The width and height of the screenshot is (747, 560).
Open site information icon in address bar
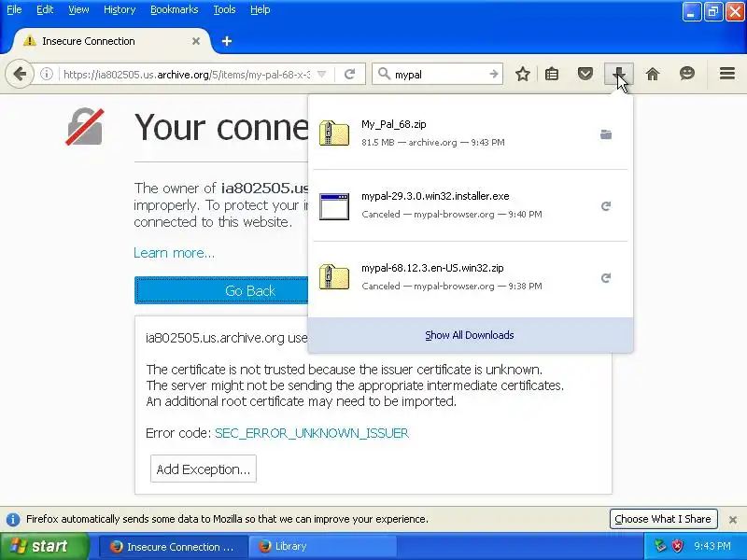pos(46,74)
